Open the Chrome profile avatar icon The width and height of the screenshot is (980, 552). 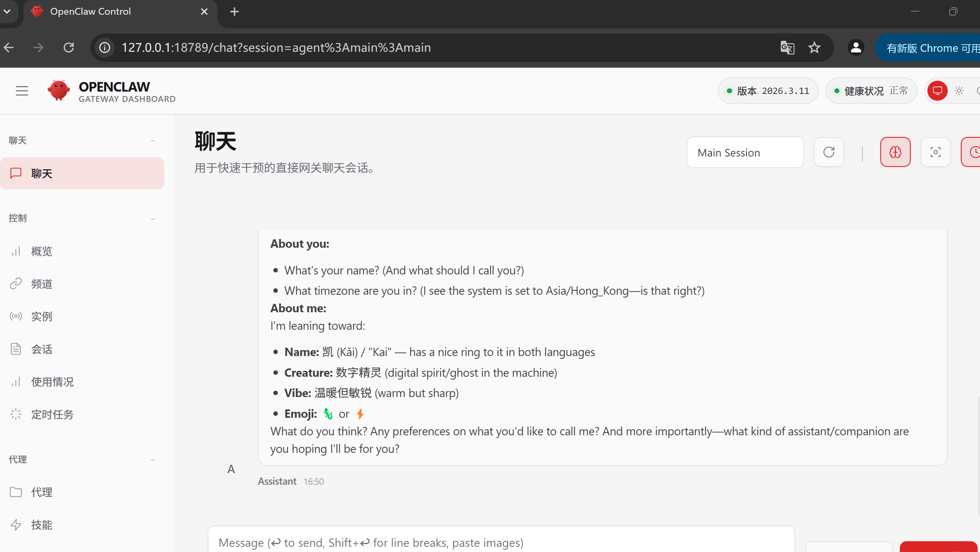tap(856, 48)
